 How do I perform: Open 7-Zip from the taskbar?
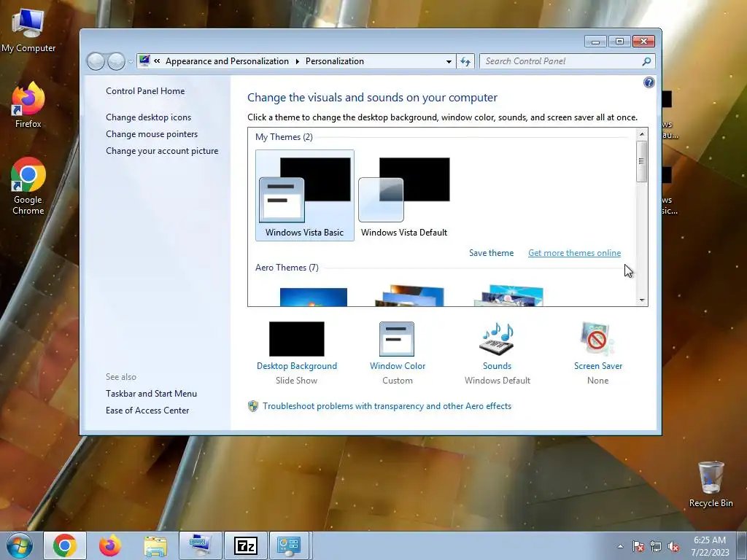pyautogui.click(x=245, y=545)
